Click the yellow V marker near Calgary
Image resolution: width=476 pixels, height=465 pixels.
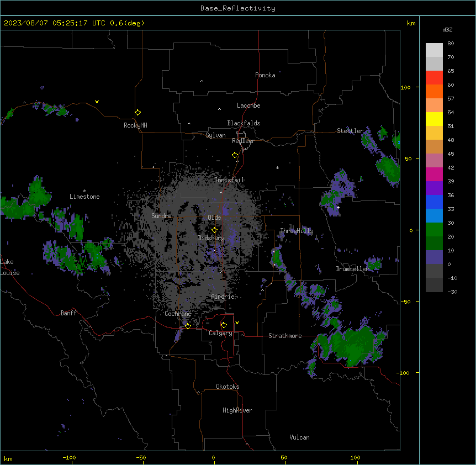pyautogui.click(x=237, y=323)
